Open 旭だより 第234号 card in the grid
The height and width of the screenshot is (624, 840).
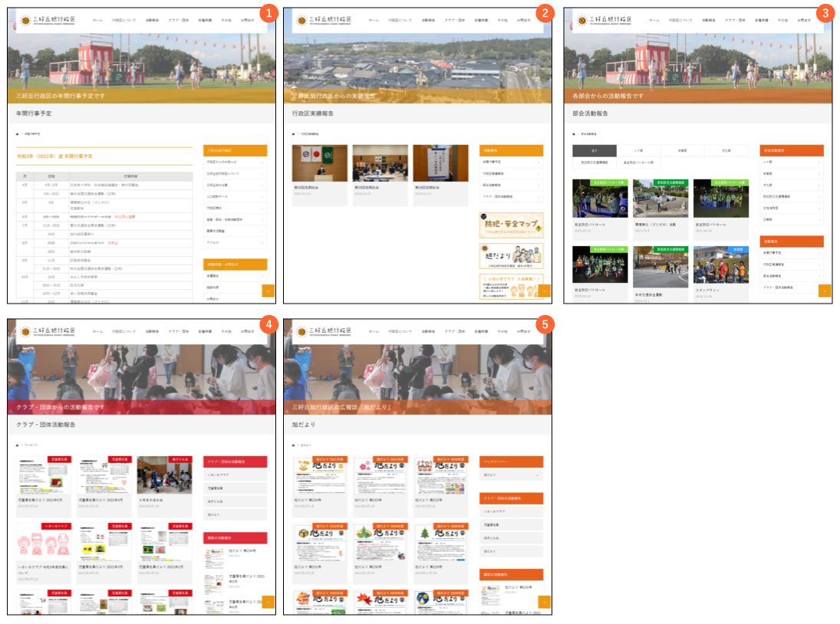(x=319, y=485)
